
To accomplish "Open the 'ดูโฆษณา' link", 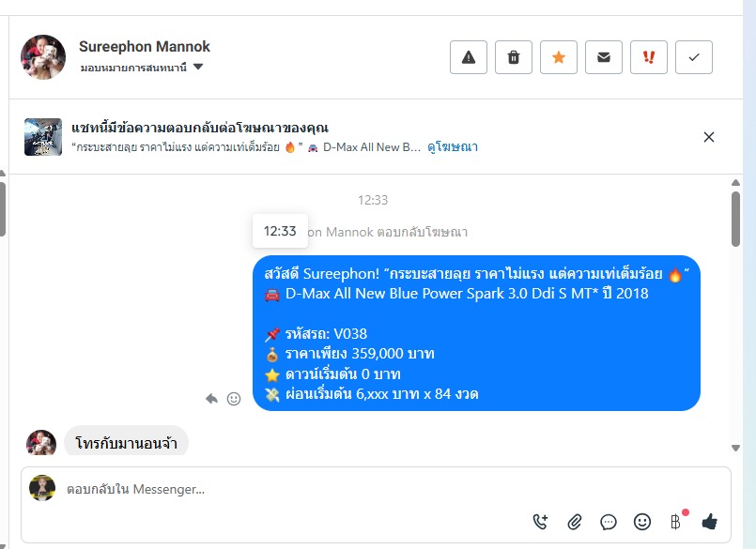I will click(453, 147).
